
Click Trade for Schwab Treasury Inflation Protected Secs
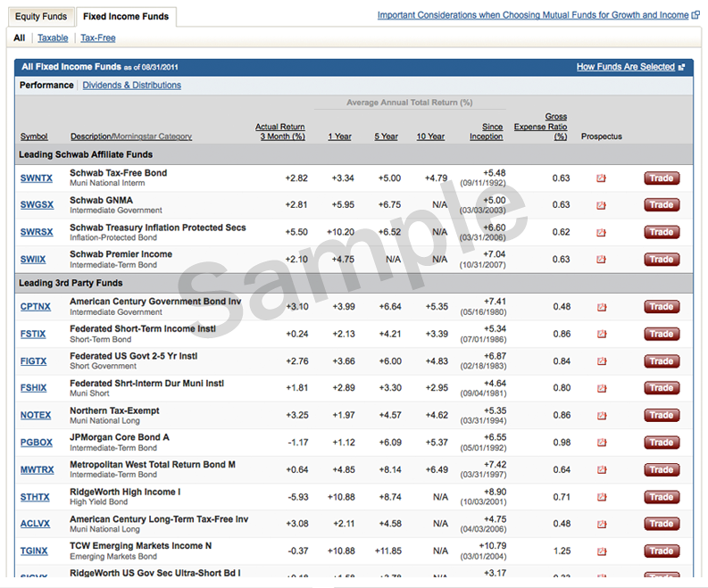662,232
